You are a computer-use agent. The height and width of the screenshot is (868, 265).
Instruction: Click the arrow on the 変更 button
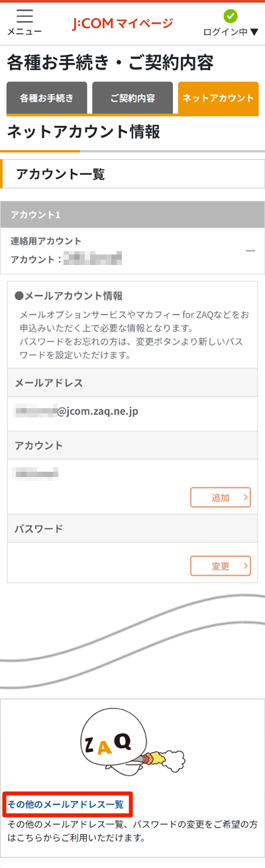coord(245,566)
